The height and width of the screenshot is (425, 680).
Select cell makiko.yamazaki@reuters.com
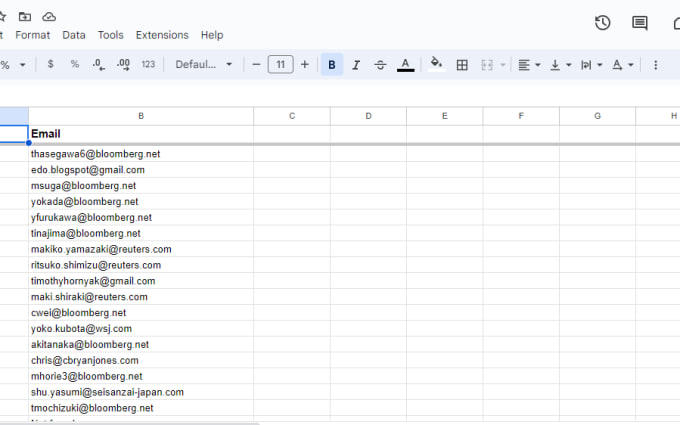[141, 249]
